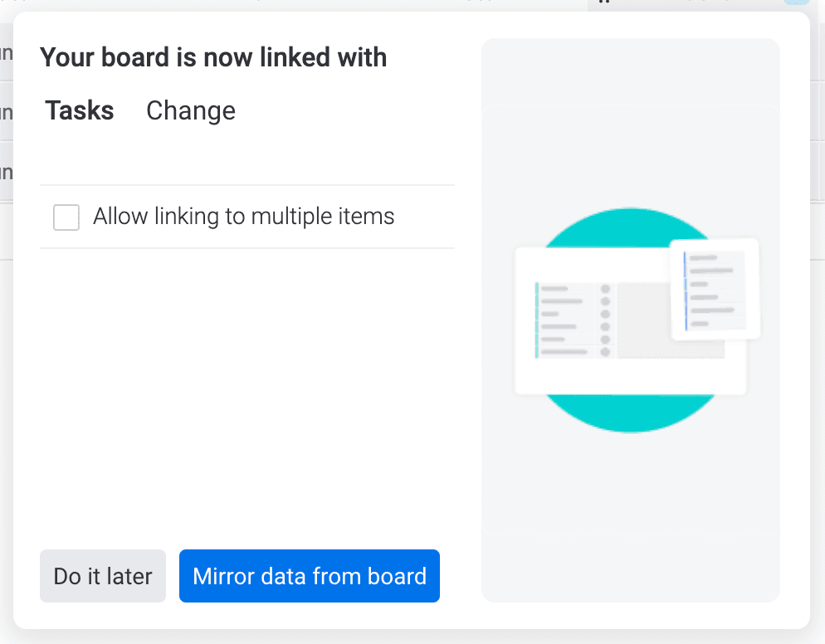Click the blue-edged list in the small illustration card
The height and width of the screenshot is (644, 825).
[715, 291]
